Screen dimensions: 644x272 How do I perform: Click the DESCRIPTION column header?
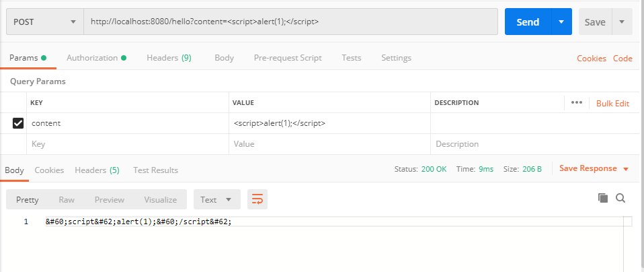[456, 102]
